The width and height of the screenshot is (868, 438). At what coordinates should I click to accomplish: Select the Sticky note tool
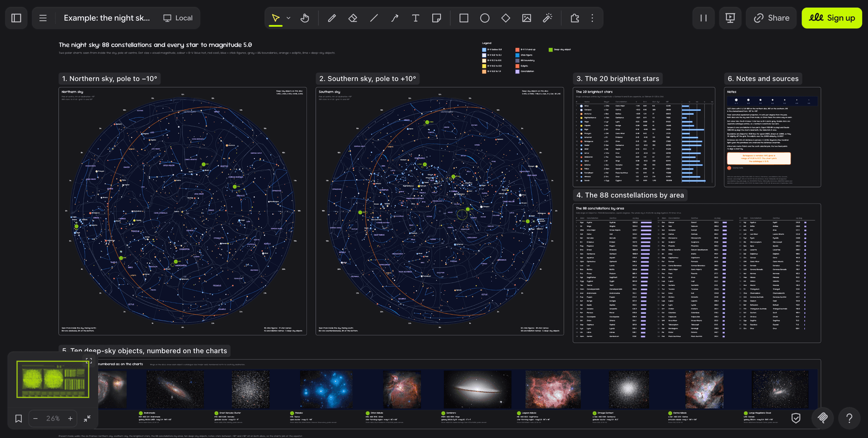click(x=436, y=18)
